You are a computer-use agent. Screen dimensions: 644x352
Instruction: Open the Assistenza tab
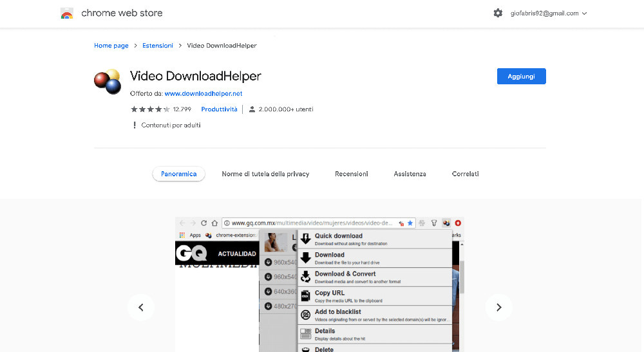[410, 174]
